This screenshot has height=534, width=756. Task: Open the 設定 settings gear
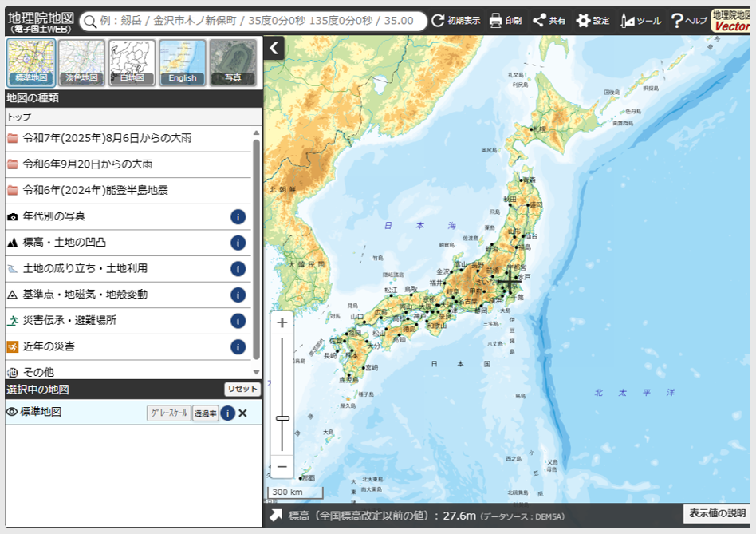pos(593,20)
